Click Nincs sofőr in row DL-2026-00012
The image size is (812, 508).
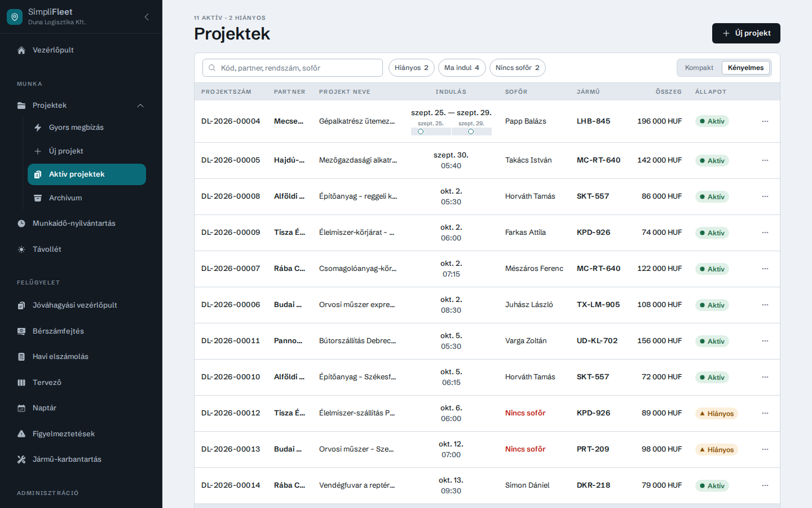click(525, 413)
